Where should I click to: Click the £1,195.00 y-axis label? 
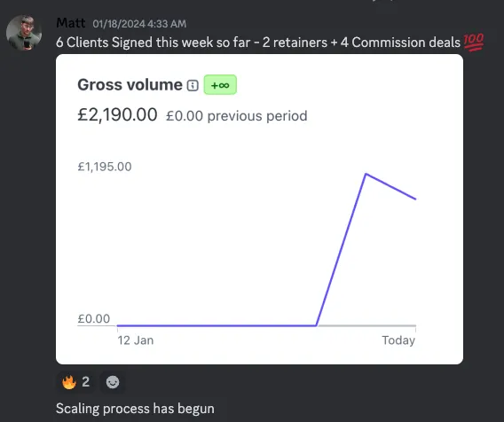coord(105,167)
